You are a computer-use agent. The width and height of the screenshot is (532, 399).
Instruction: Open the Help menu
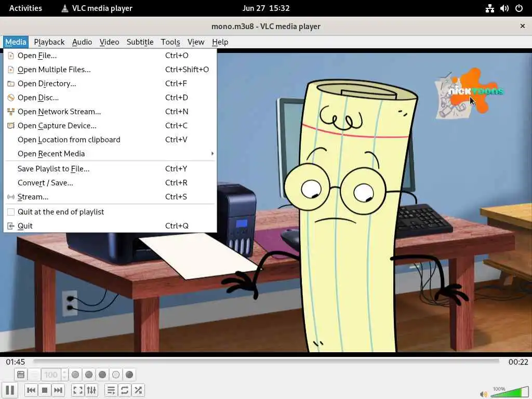point(220,42)
